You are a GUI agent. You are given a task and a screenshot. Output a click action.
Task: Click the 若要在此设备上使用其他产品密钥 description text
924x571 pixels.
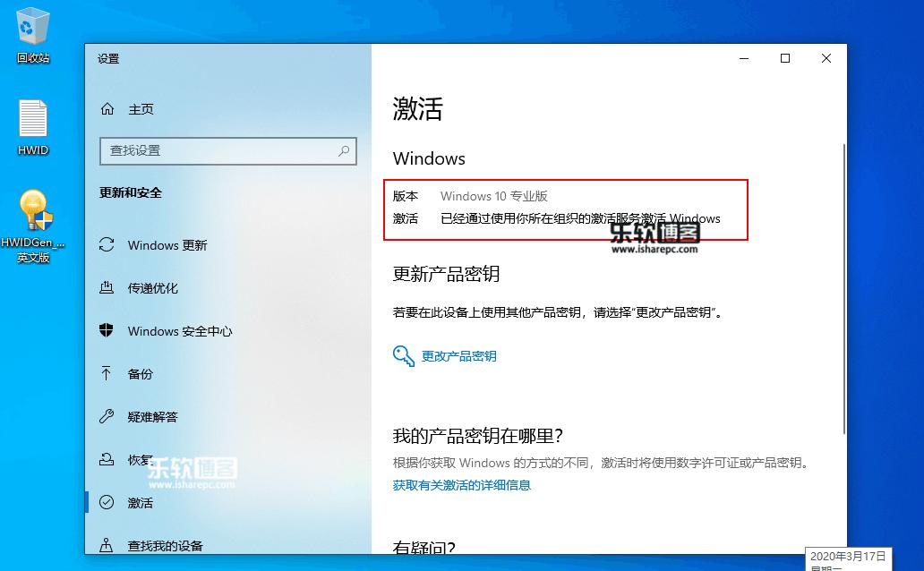[x=558, y=312]
